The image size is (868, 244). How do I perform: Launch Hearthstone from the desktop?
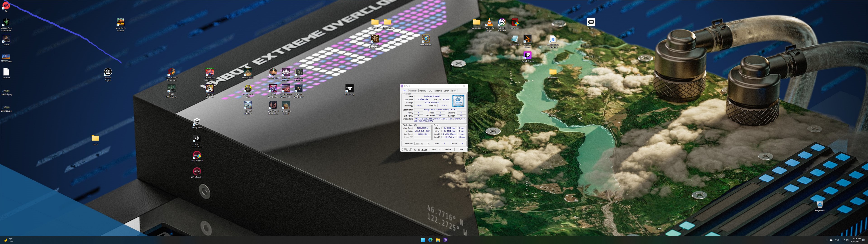point(426,40)
